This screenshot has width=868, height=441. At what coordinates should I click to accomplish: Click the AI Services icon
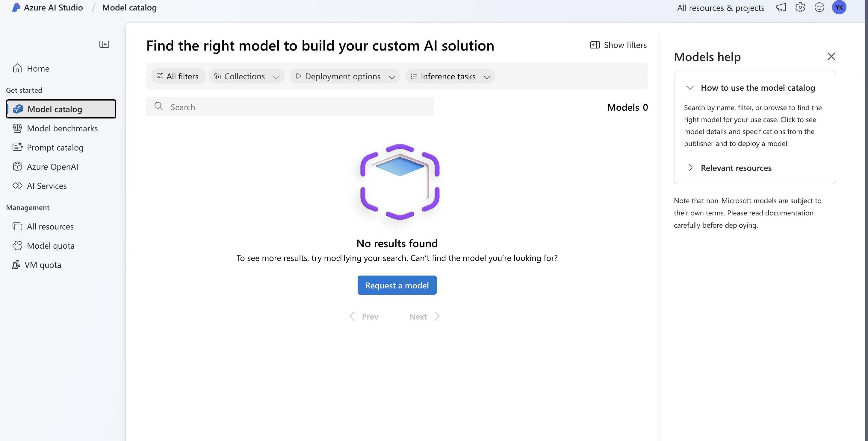coord(17,185)
